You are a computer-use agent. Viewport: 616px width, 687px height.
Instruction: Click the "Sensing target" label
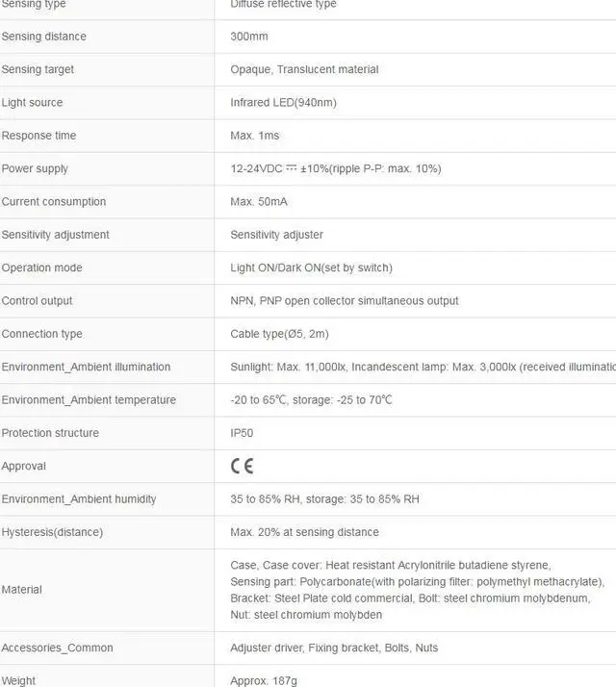click(x=38, y=69)
